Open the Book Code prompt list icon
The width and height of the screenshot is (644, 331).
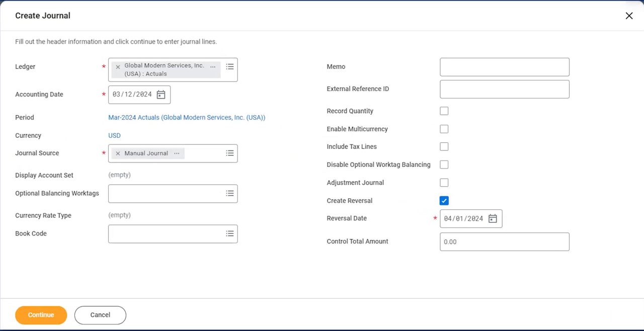point(229,233)
